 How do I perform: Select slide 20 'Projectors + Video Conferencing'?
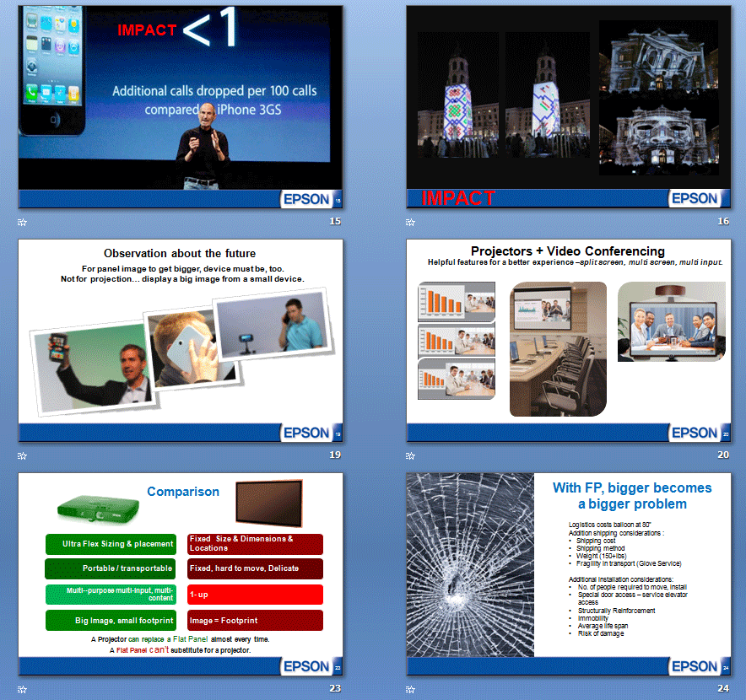(x=569, y=341)
